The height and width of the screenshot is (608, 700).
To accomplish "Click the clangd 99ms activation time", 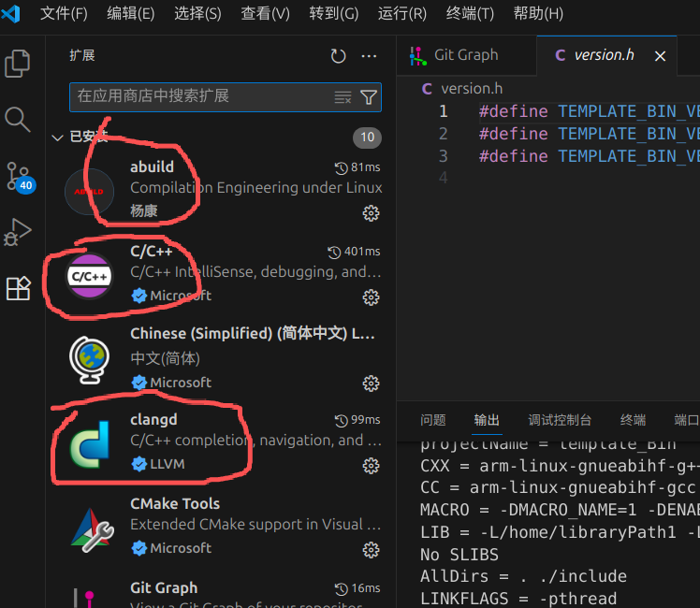I will pyautogui.click(x=357, y=420).
